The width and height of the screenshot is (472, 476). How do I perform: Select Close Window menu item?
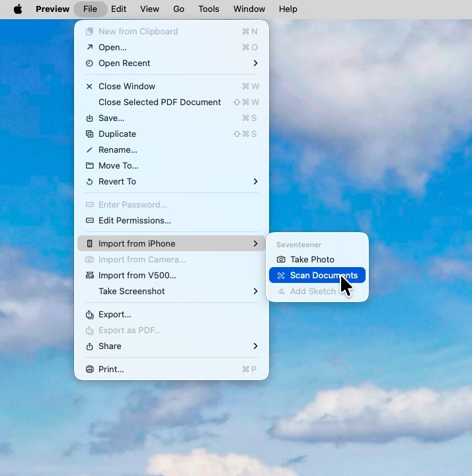pyautogui.click(x=126, y=87)
